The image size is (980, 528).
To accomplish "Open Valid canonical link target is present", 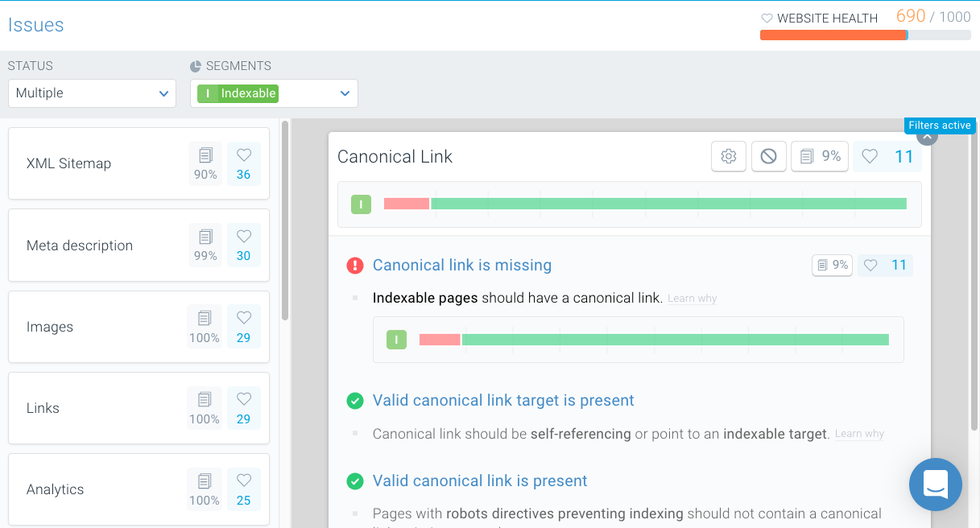I will pos(503,400).
